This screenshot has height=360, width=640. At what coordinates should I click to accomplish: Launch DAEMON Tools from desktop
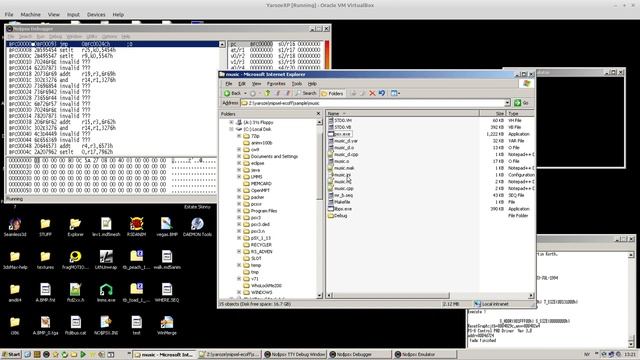(197, 227)
